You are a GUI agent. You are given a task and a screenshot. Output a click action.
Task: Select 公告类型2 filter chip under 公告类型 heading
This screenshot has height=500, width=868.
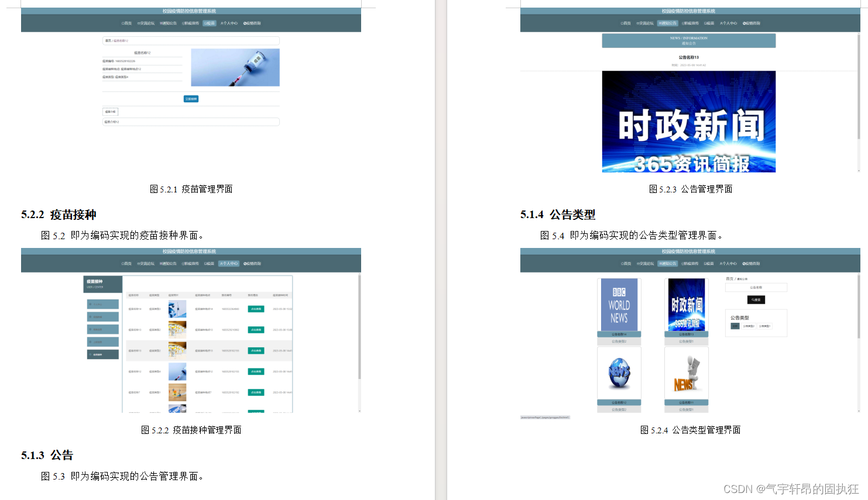(x=749, y=326)
